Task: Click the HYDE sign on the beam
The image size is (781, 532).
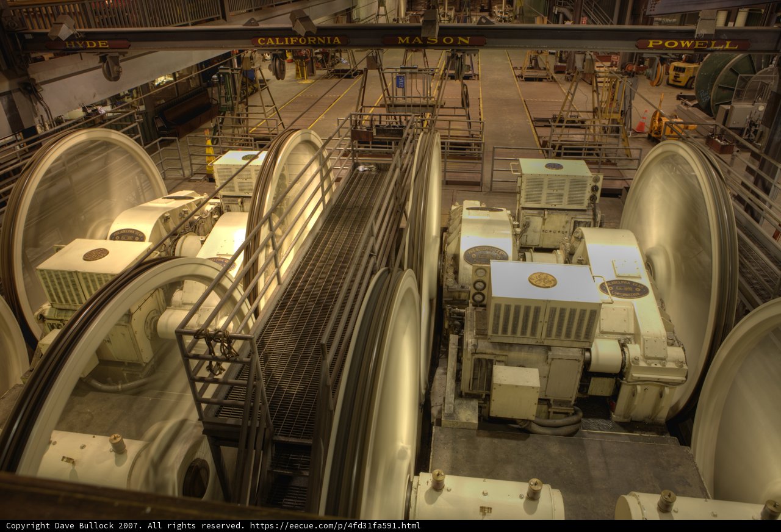Action: point(87,45)
